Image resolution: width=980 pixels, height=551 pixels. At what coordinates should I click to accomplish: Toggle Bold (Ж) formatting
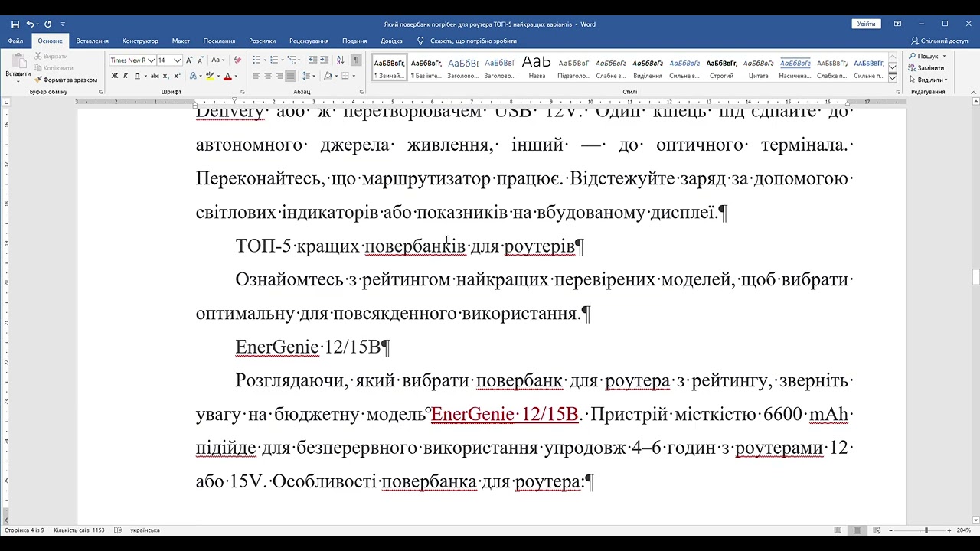(115, 76)
